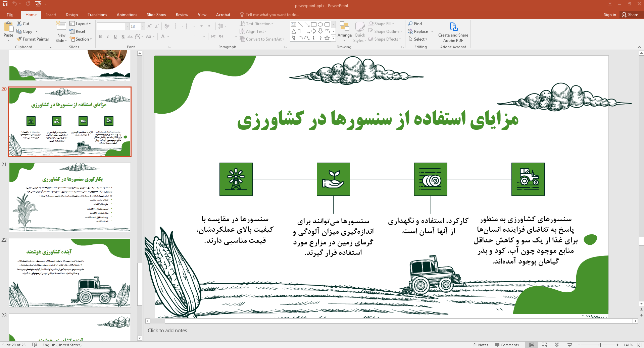Open the Select dropdown in Editing
Image resolution: width=644 pixels, height=348 pixels.
(x=418, y=39)
